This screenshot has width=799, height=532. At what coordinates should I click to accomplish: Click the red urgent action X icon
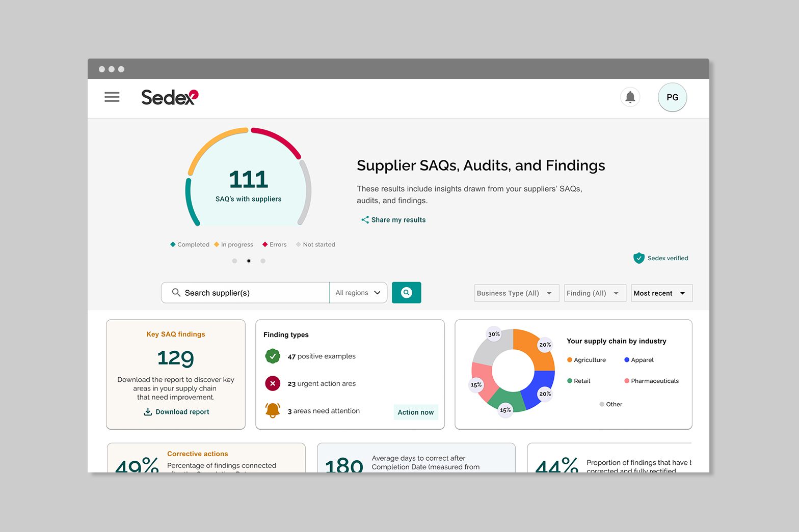[273, 383]
